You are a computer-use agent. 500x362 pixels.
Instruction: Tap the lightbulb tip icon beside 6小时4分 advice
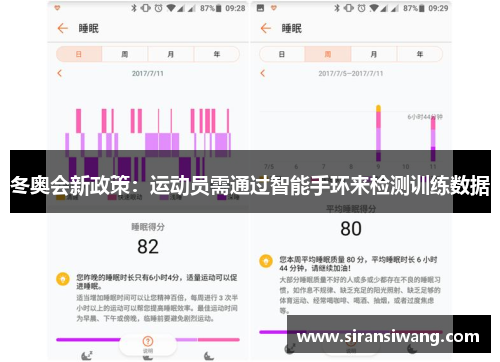pos(63,279)
